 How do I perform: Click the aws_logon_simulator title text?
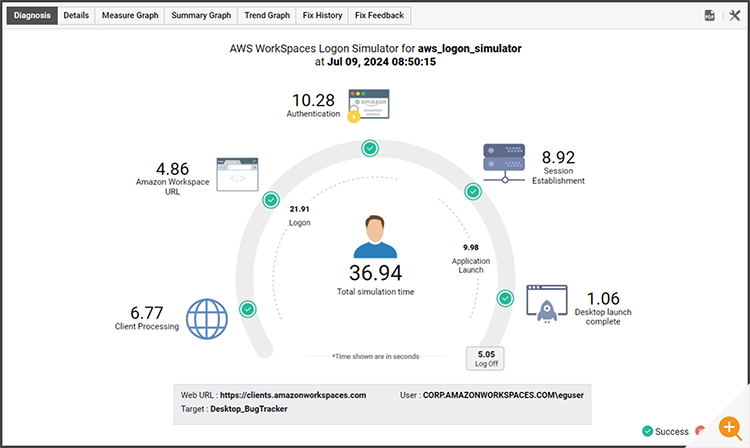[469, 48]
